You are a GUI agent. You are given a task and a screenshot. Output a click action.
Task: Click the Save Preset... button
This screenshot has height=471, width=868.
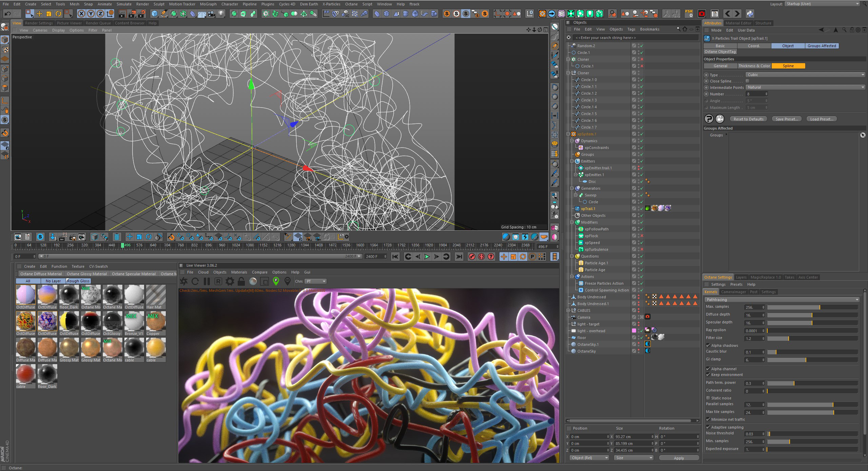pos(787,119)
